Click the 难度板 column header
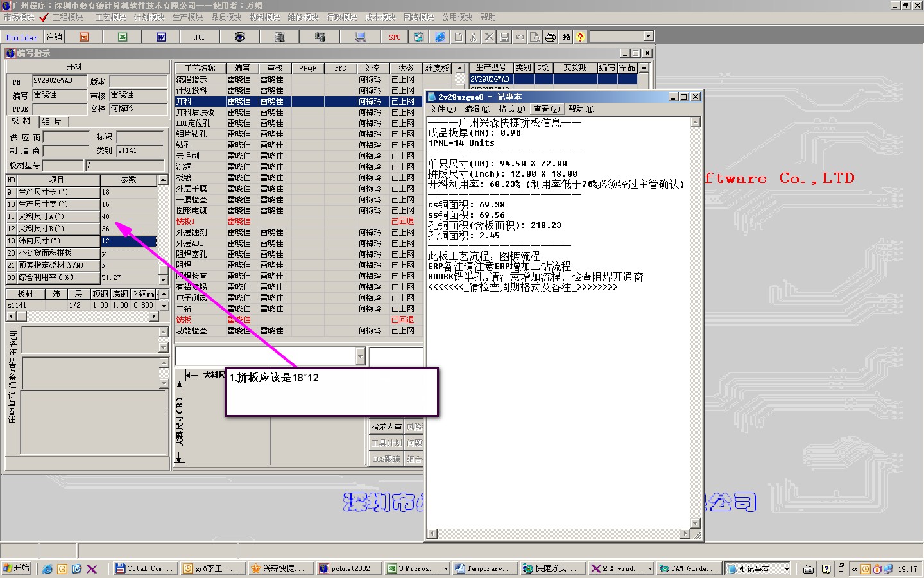The height and width of the screenshot is (578, 924). [437, 68]
